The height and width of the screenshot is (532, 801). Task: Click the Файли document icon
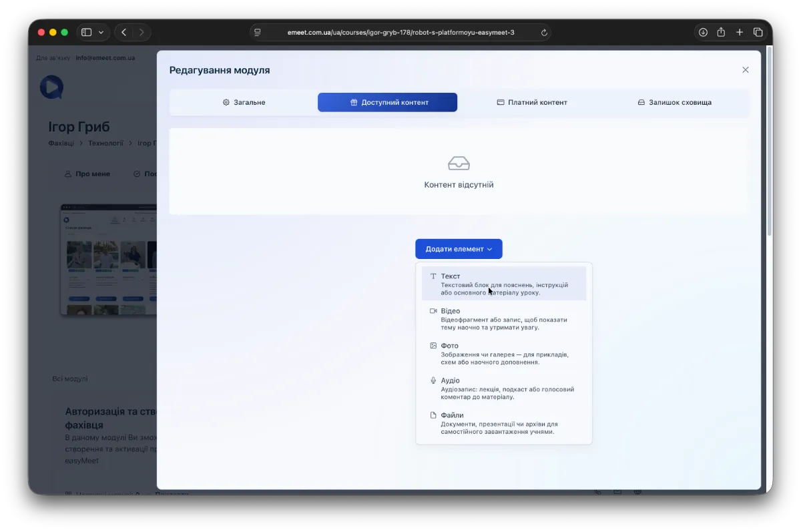coord(433,415)
